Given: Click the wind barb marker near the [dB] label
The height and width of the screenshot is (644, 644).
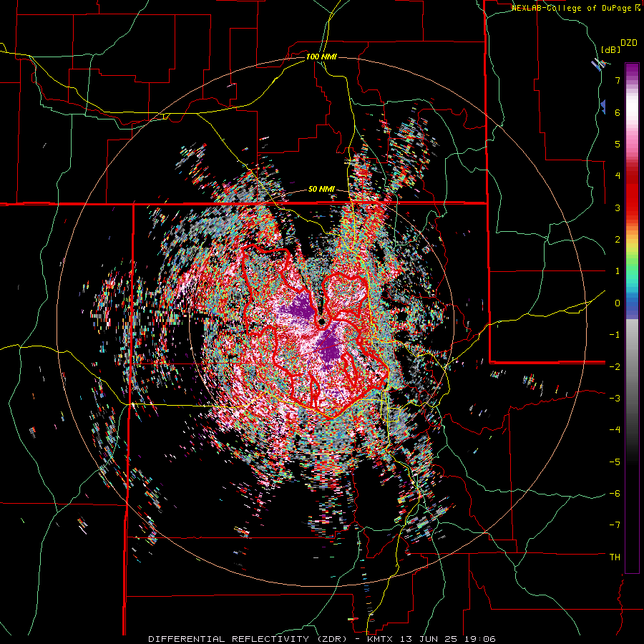Looking at the screenshot, I should click(x=599, y=64).
